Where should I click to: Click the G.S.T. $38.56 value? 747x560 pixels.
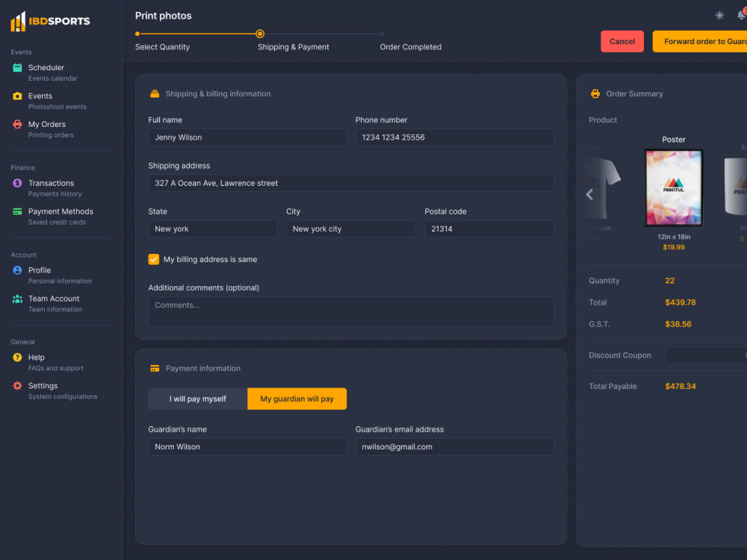coord(678,324)
